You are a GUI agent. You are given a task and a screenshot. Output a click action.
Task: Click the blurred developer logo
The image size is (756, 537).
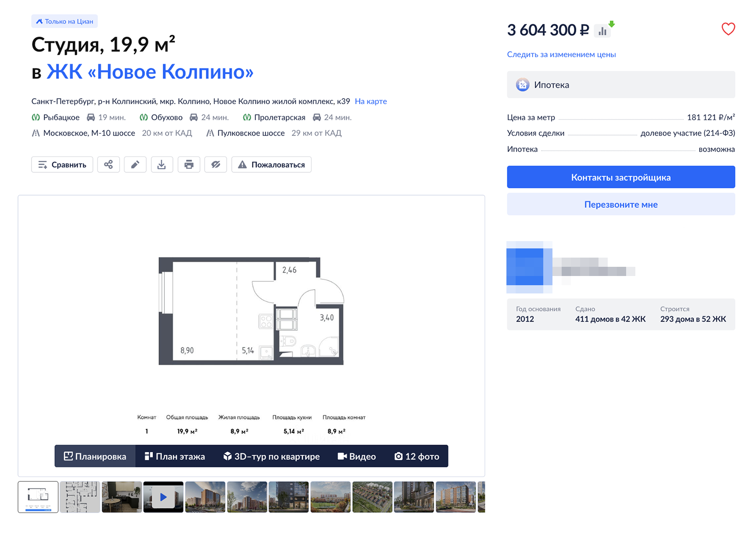(x=529, y=267)
